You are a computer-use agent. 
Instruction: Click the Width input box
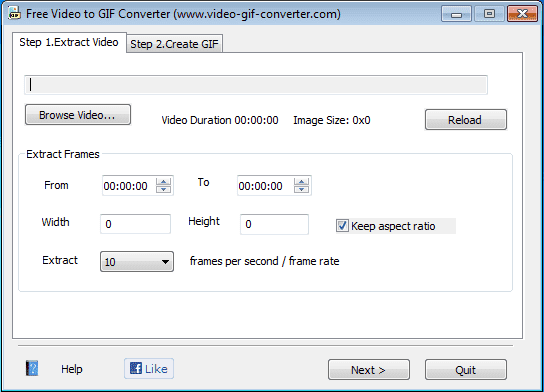(135, 224)
